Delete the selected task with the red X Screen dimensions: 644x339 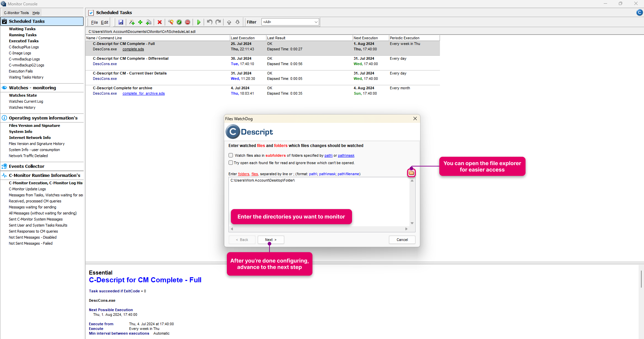coord(160,22)
